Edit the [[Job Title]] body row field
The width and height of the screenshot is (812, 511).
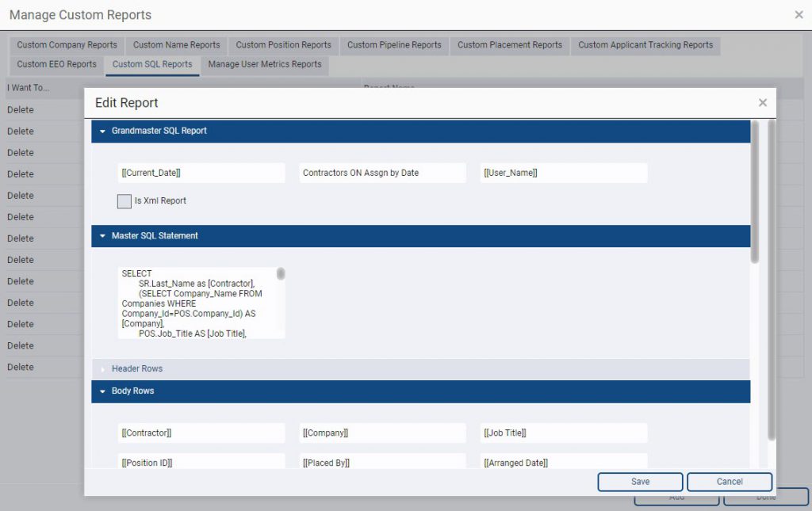[564, 433]
